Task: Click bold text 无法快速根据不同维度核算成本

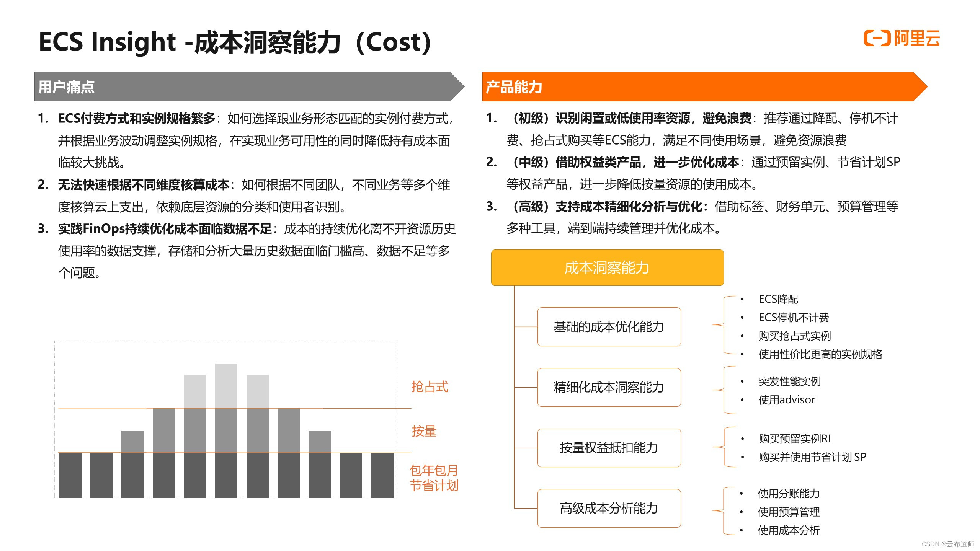Action: 144,185
